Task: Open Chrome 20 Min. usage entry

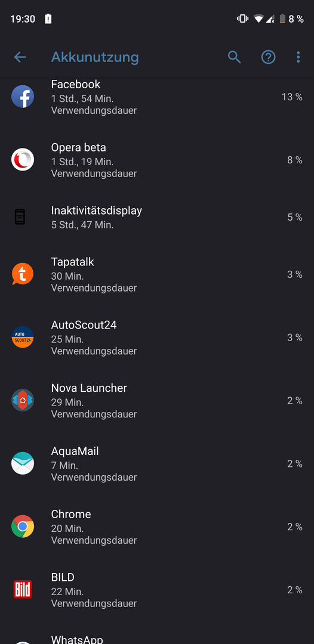Action: [157, 527]
